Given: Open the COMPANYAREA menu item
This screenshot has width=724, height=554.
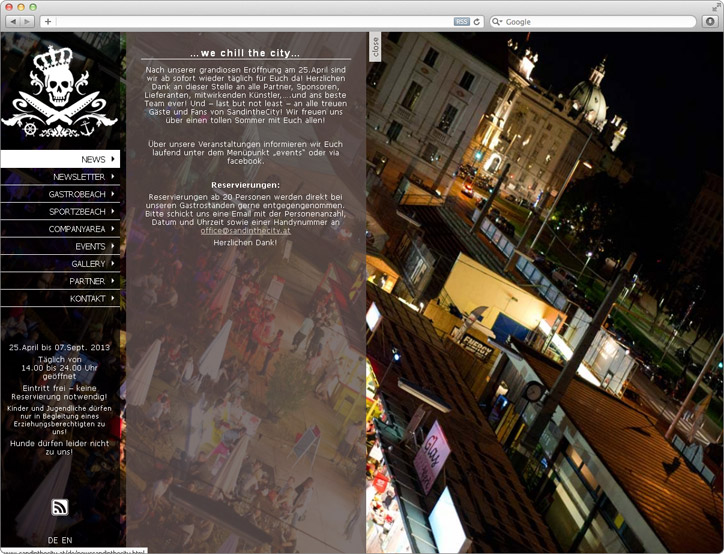Looking at the screenshot, I should click(60, 229).
